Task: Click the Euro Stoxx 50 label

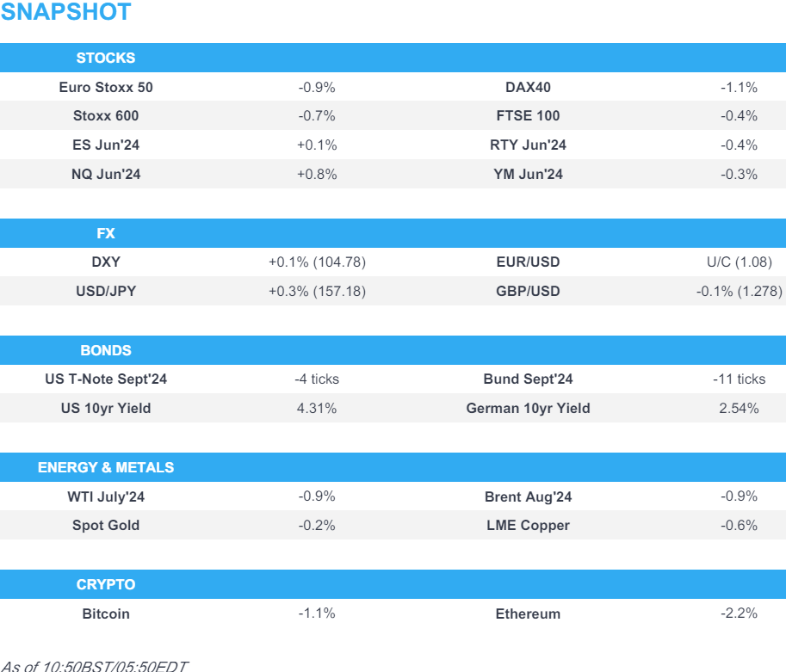Action: 106,87
